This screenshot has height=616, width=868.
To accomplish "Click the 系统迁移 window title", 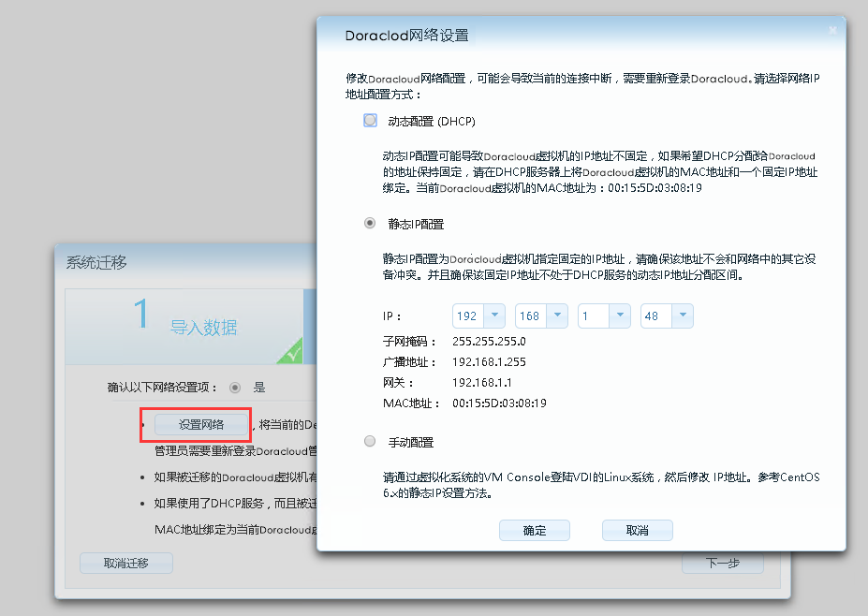I will pyautogui.click(x=96, y=262).
